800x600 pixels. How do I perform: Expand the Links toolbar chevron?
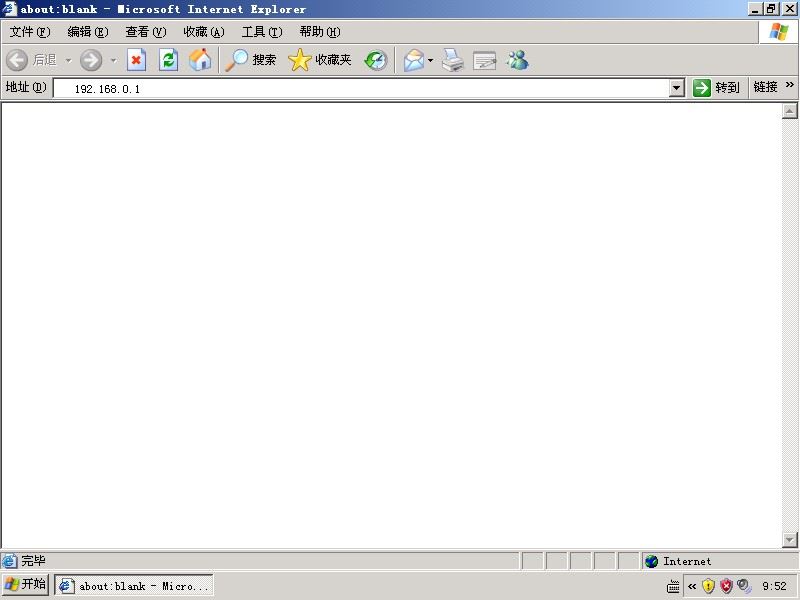pos(789,85)
